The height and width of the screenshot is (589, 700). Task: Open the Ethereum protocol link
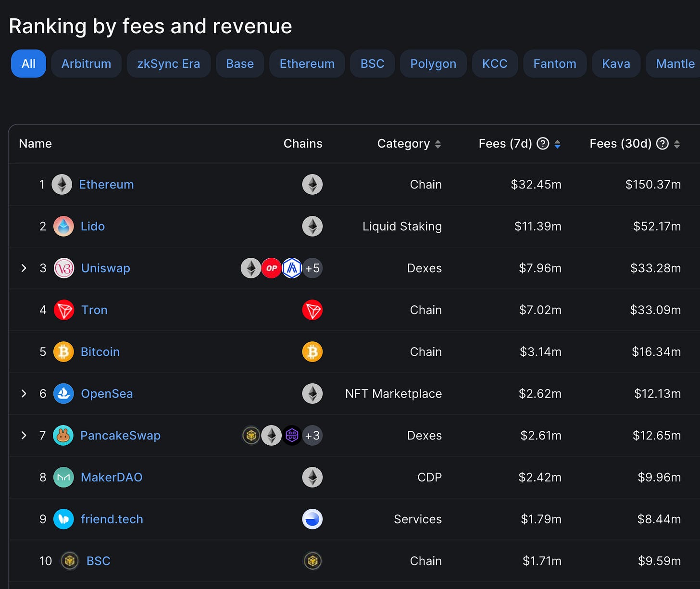pyautogui.click(x=106, y=185)
